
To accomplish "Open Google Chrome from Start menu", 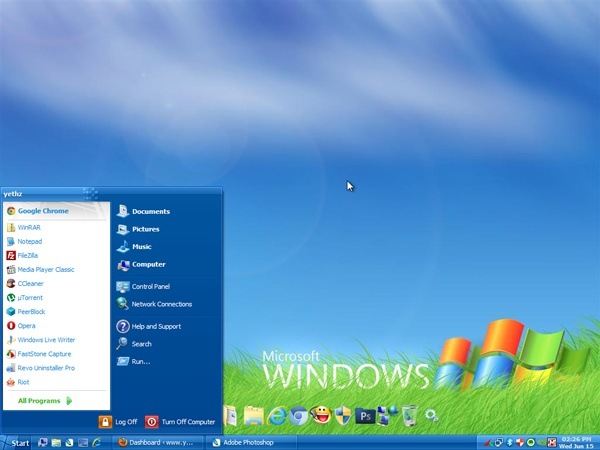I will (x=42, y=211).
